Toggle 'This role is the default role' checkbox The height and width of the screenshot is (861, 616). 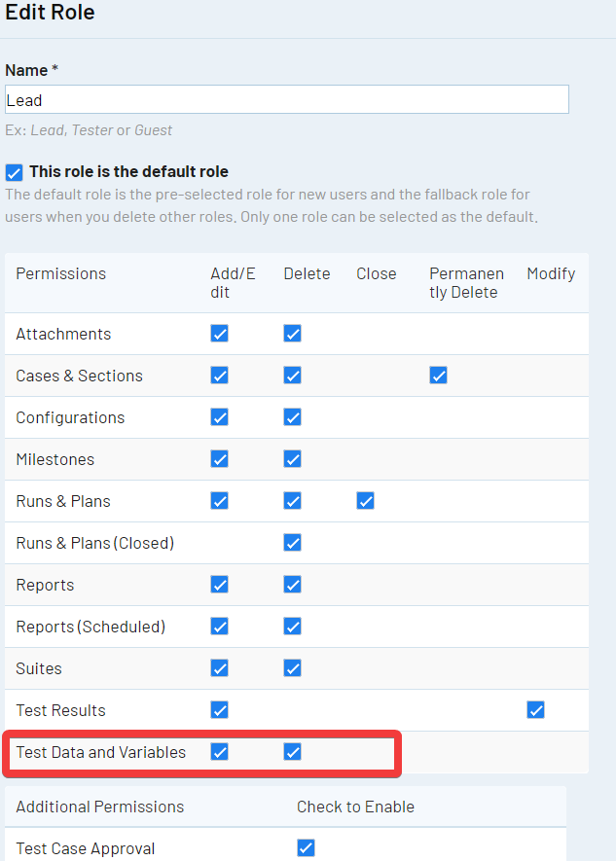(14, 172)
